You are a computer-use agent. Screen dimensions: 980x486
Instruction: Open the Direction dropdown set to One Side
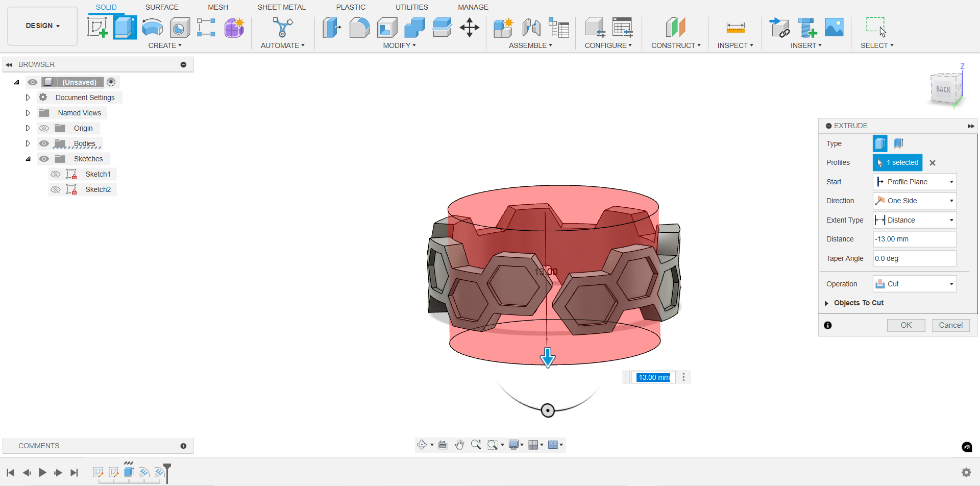pyautogui.click(x=915, y=201)
